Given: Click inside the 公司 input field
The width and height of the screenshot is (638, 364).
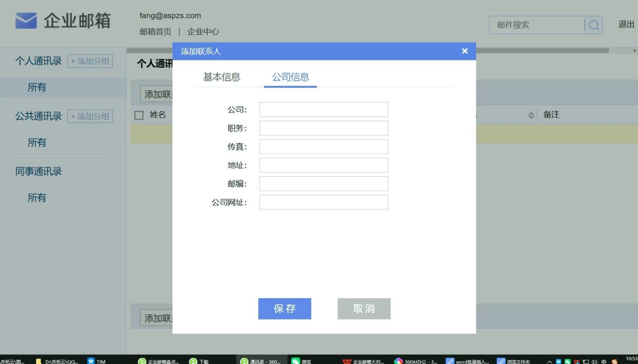Looking at the screenshot, I should coord(323,109).
